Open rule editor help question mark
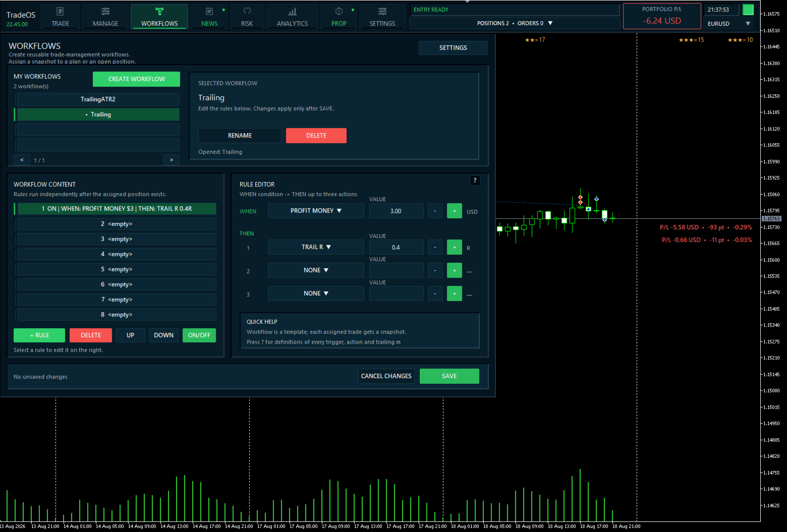 tap(475, 181)
